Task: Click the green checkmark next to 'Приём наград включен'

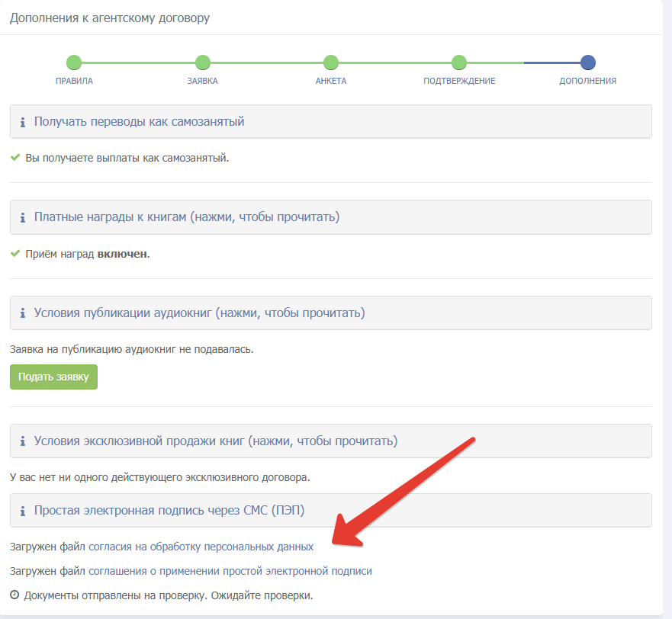Action: (15, 253)
